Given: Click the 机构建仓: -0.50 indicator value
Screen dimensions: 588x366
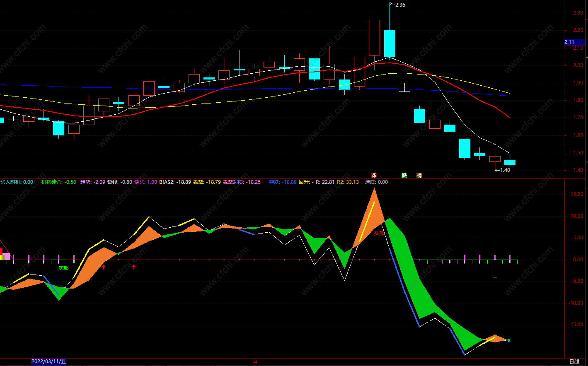Looking at the screenshot, I should tap(59, 182).
